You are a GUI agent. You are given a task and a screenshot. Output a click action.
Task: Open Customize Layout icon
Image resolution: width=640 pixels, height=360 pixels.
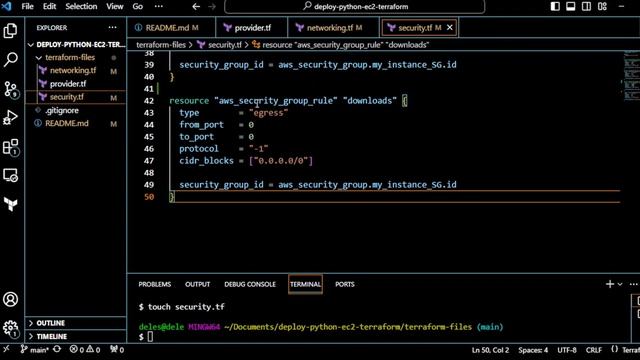pos(602,6)
